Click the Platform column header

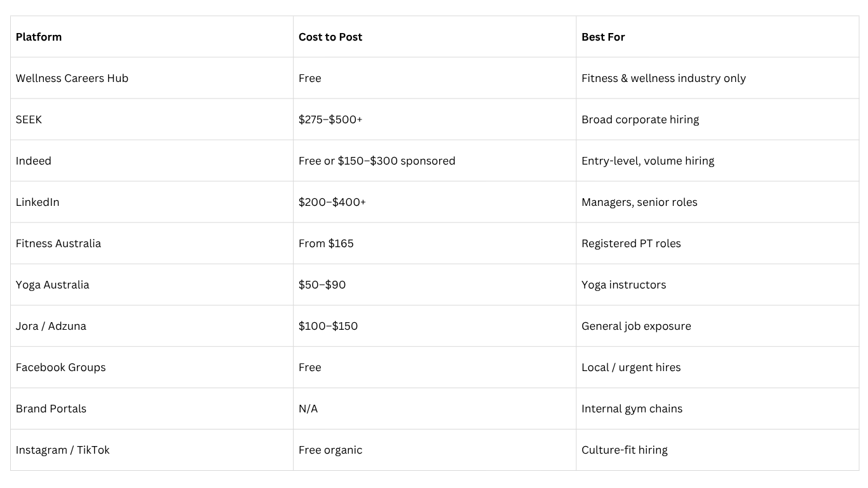pos(39,37)
